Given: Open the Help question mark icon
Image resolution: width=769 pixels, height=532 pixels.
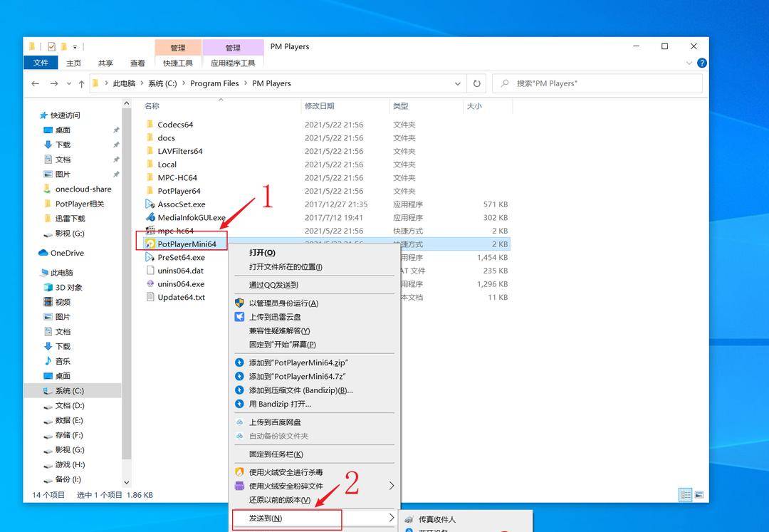Looking at the screenshot, I should 702,63.
